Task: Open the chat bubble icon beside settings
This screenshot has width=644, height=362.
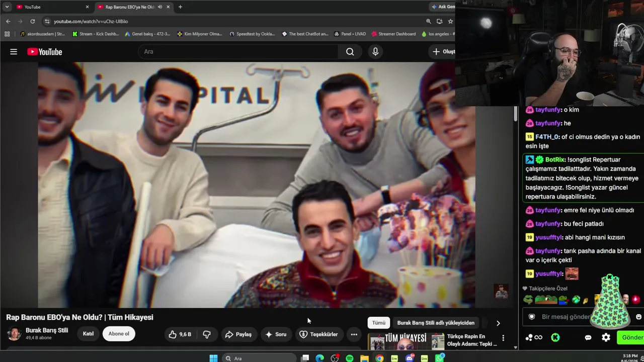Action: pos(588,337)
